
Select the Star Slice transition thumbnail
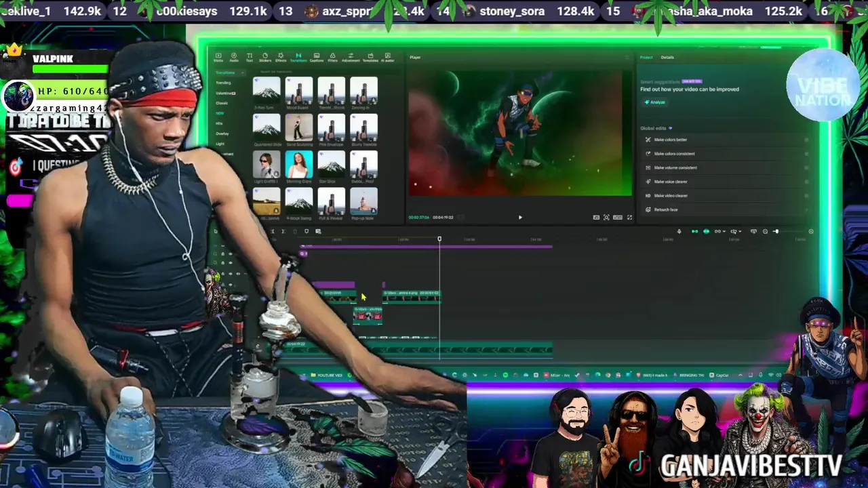(x=331, y=164)
